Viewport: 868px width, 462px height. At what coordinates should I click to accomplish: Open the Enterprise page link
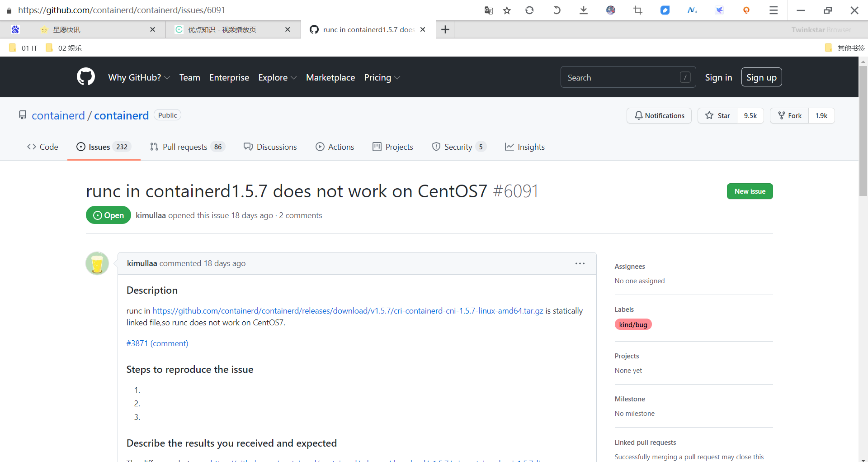pos(229,77)
